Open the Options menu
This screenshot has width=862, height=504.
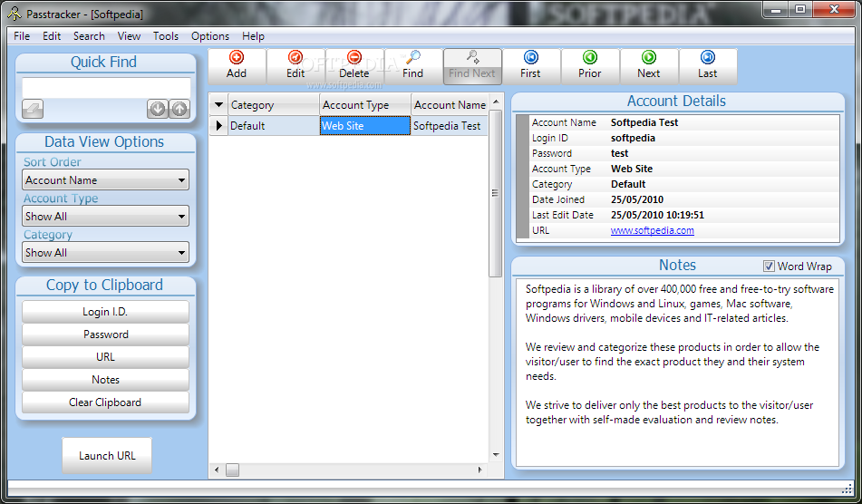(210, 36)
